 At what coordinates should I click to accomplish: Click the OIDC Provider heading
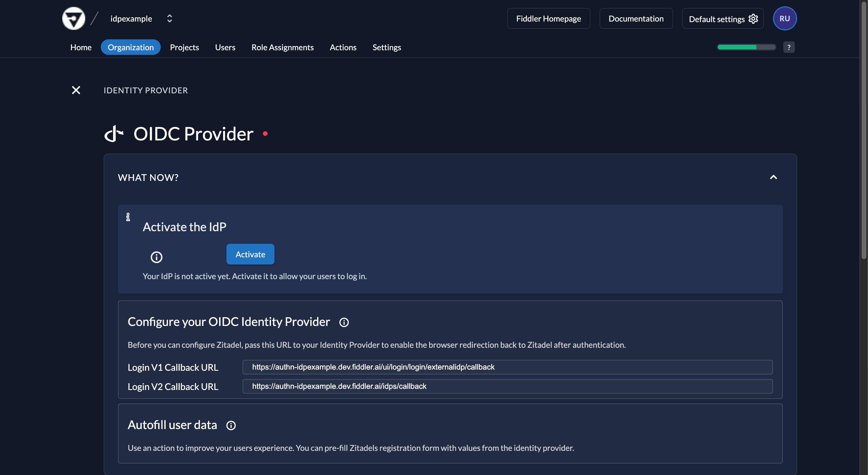click(193, 134)
